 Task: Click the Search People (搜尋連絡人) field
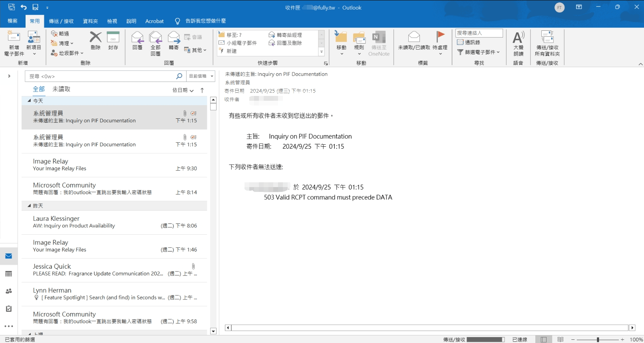point(479,33)
